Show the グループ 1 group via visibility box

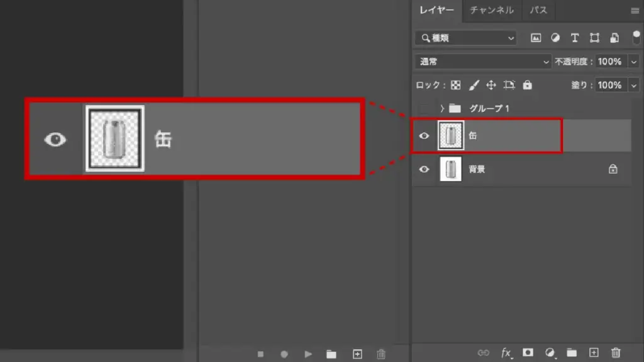coord(425,109)
